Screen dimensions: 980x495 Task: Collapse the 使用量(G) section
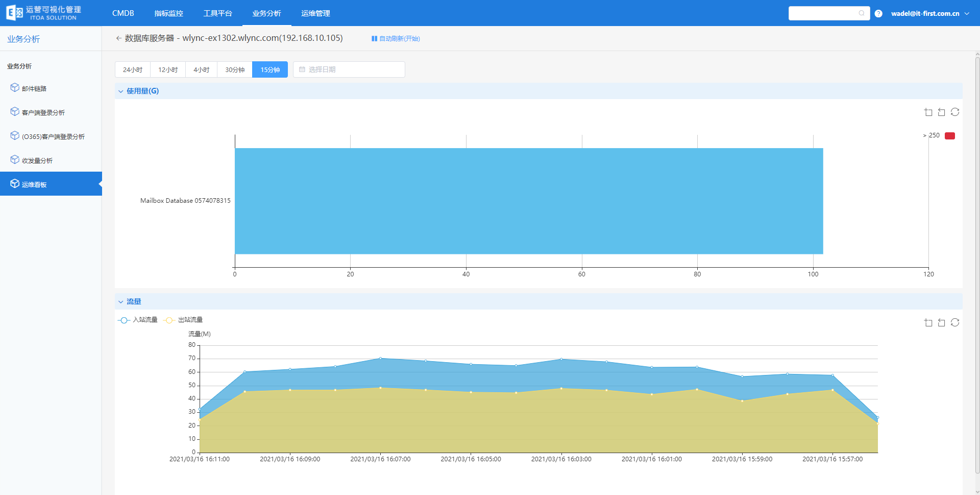121,91
